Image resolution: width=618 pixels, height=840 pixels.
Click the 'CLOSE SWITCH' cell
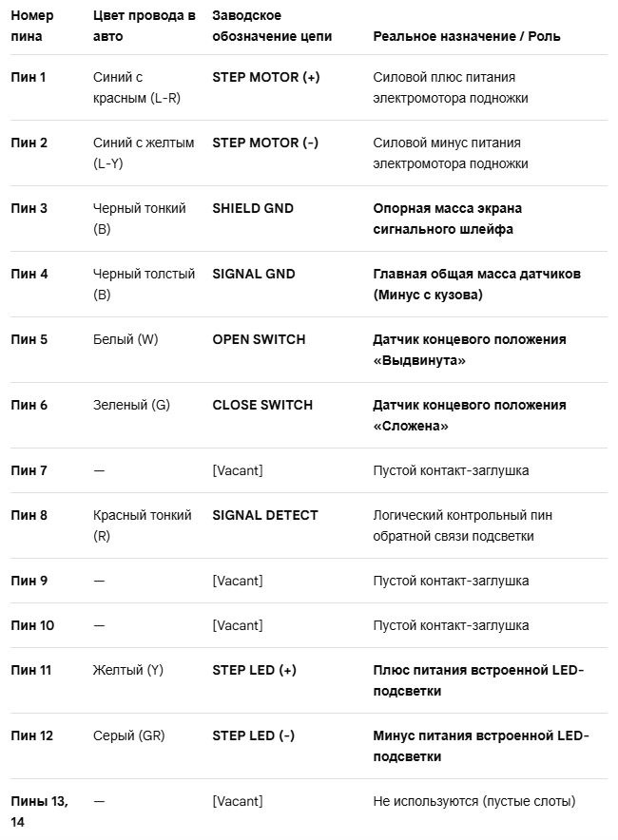coord(262,405)
